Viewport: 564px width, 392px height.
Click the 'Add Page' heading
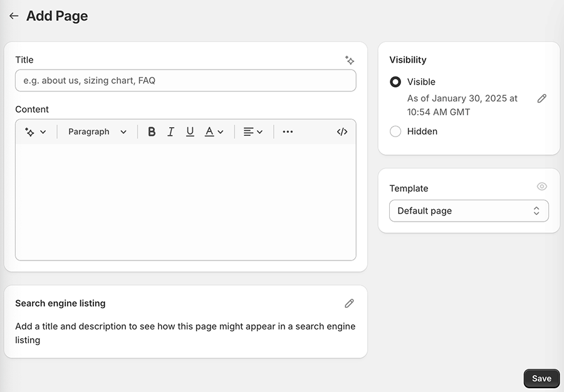point(57,16)
